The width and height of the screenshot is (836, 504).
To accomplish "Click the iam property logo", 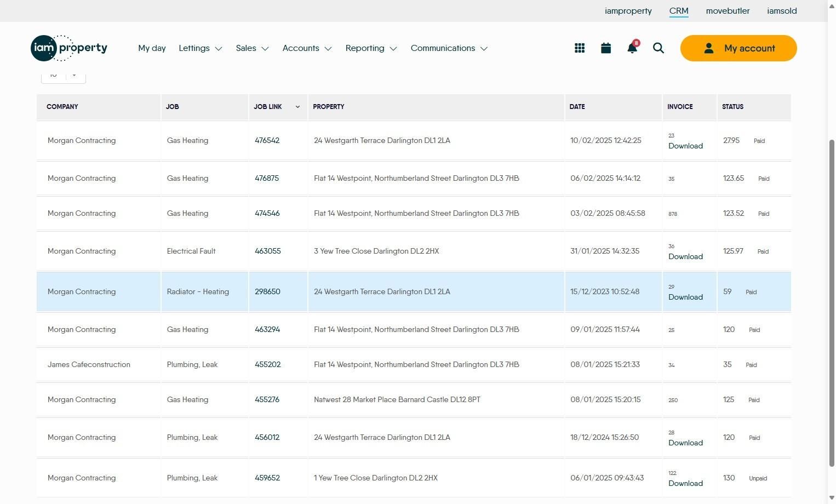I will (69, 48).
